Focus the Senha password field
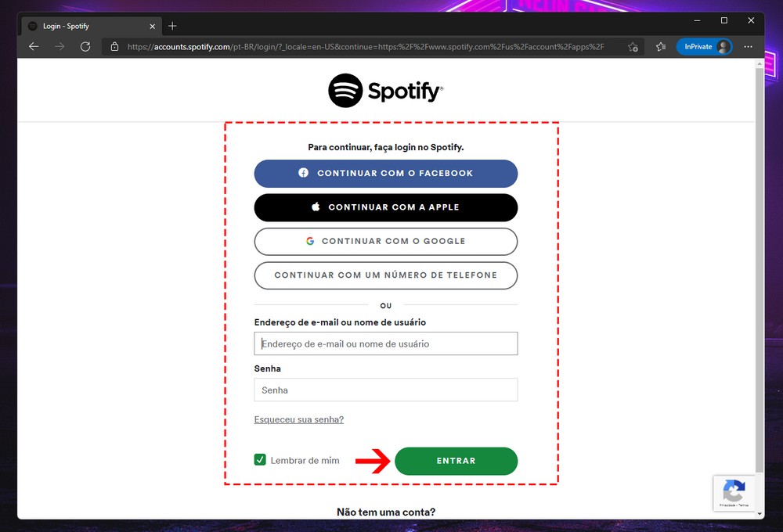Image resolution: width=783 pixels, height=532 pixels. pos(385,390)
